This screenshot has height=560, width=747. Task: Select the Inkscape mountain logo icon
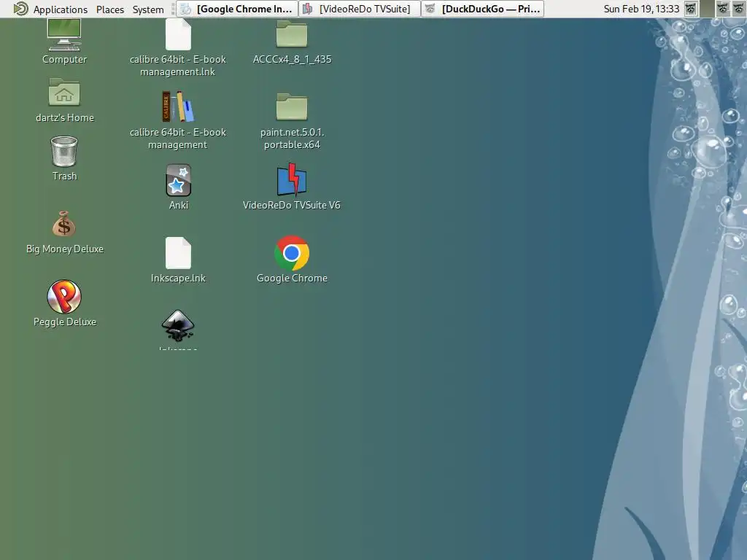178,326
